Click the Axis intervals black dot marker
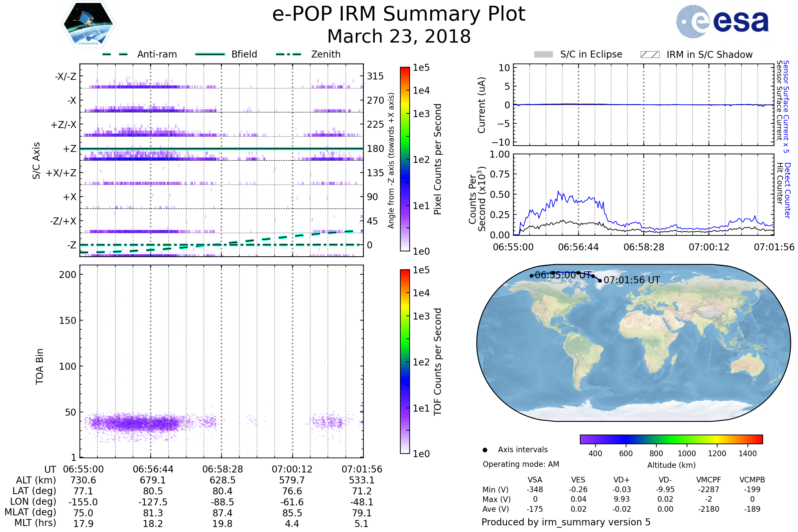The height and width of the screenshot is (532, 798). (485, 450)
